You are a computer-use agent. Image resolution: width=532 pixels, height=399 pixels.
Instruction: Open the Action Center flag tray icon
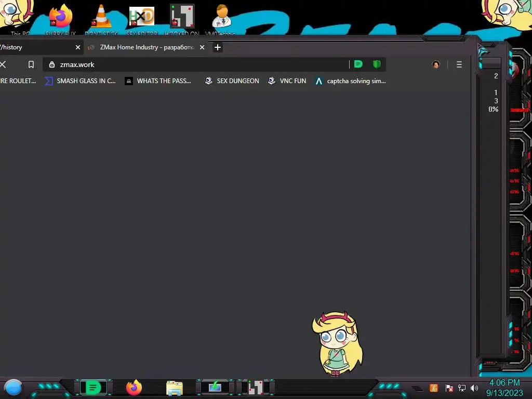click(449, 388)
